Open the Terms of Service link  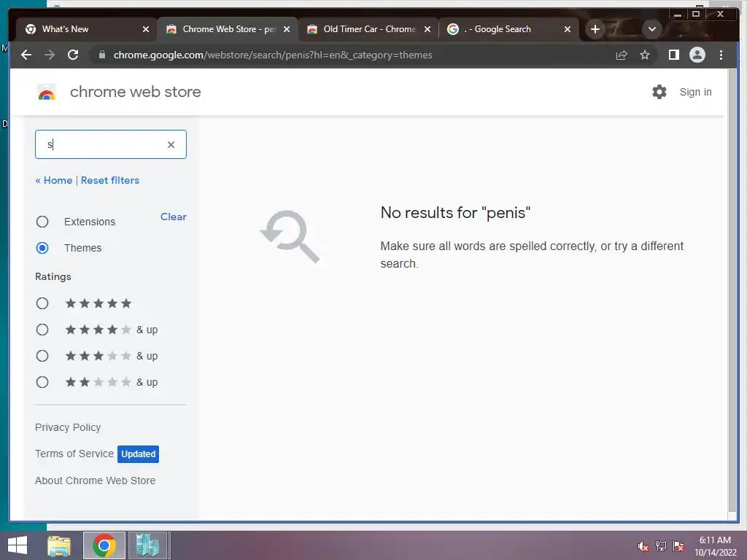(74, 454)
